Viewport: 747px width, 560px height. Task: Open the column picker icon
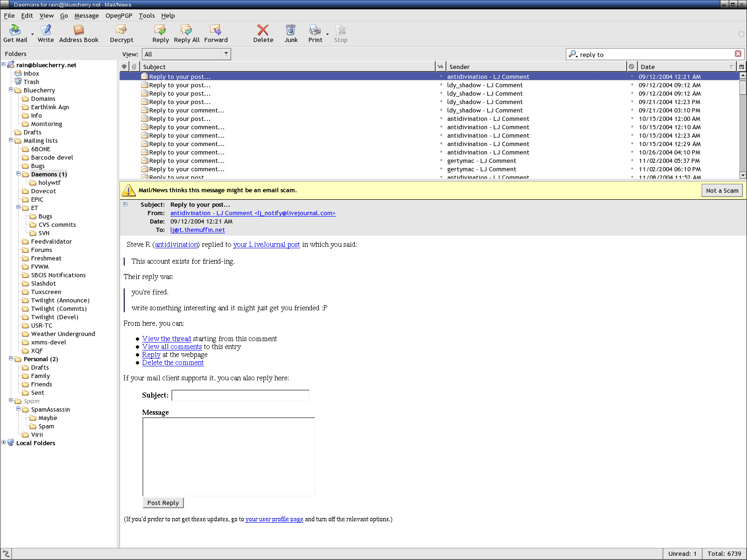click(742, 67)
